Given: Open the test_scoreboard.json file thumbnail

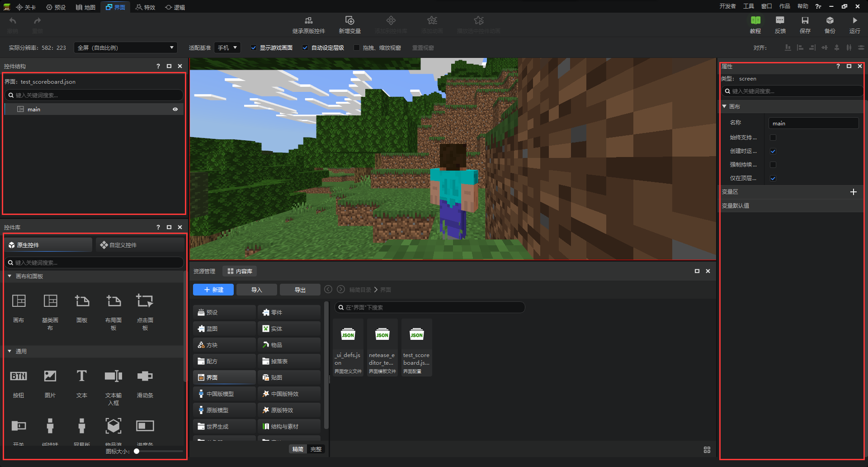Looking at the screenshot, I should (x=417, y=348).
